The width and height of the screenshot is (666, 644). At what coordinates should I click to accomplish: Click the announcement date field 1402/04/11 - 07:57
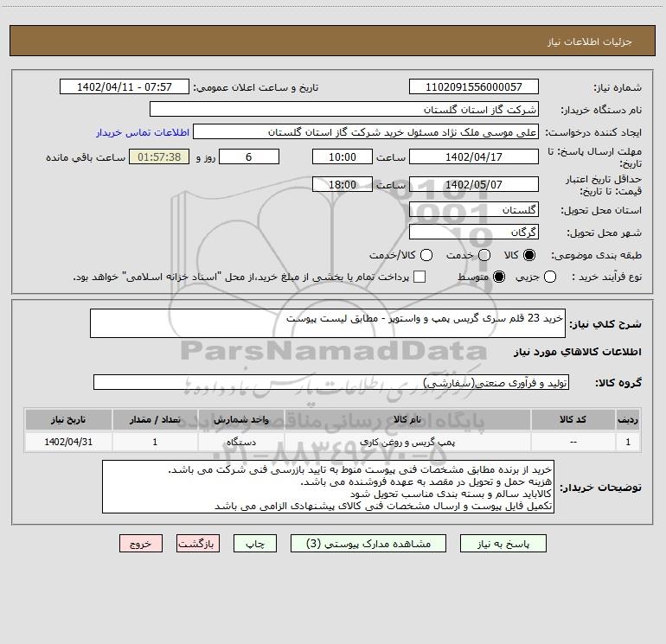click(125, 86)
